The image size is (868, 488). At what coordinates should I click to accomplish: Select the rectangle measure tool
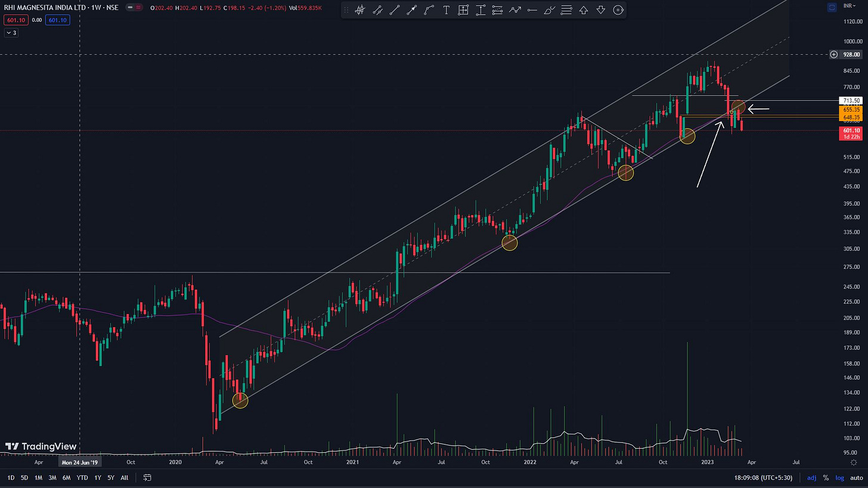coord(463,10)
